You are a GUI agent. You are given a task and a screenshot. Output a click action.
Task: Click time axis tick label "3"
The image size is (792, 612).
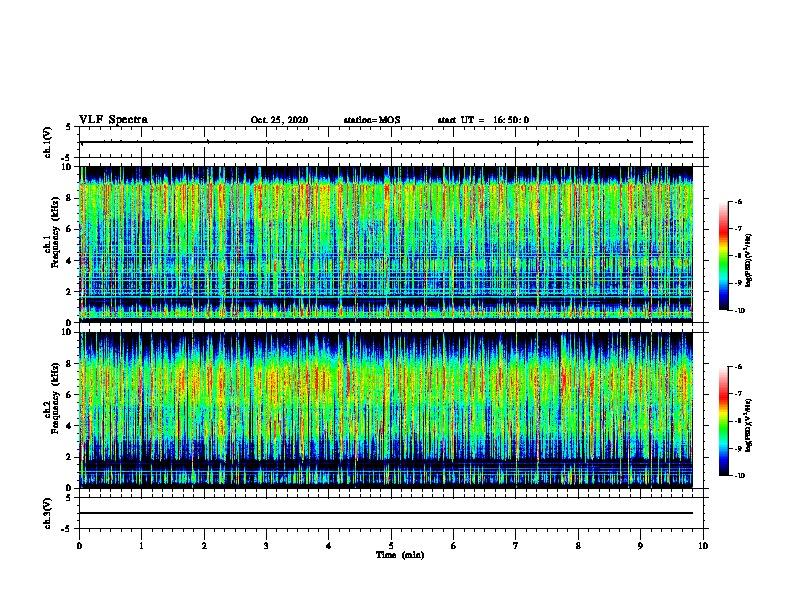point(266,546)
